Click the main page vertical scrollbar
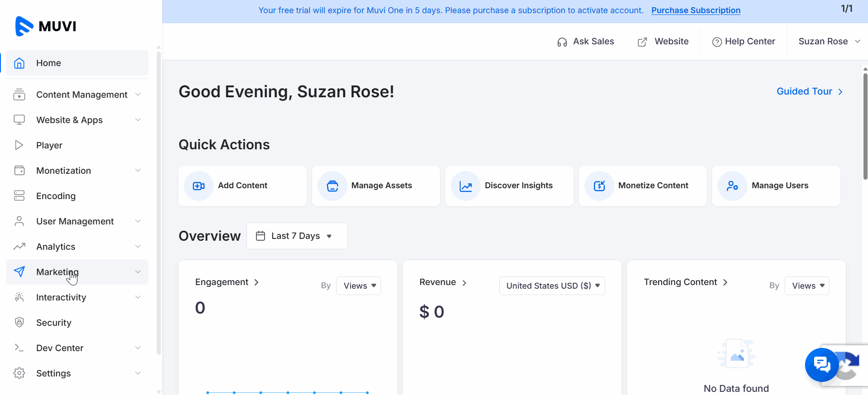This screenshot has width=868, height=395. tap(865, 127)
